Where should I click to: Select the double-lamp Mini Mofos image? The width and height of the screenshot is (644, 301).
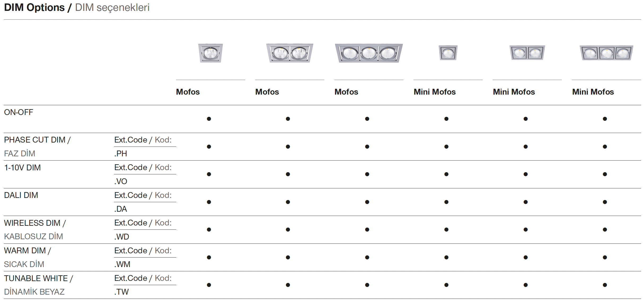[x=527, y=53]
